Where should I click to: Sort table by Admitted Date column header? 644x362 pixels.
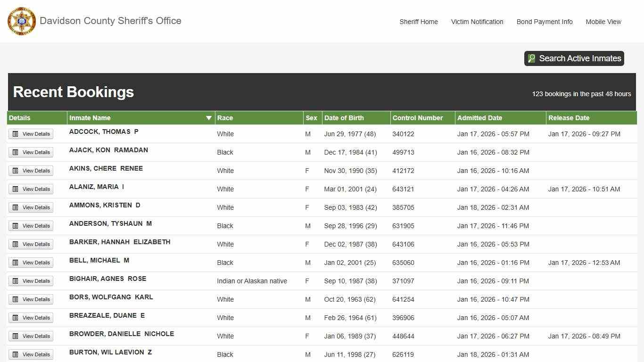coord(479,118)
